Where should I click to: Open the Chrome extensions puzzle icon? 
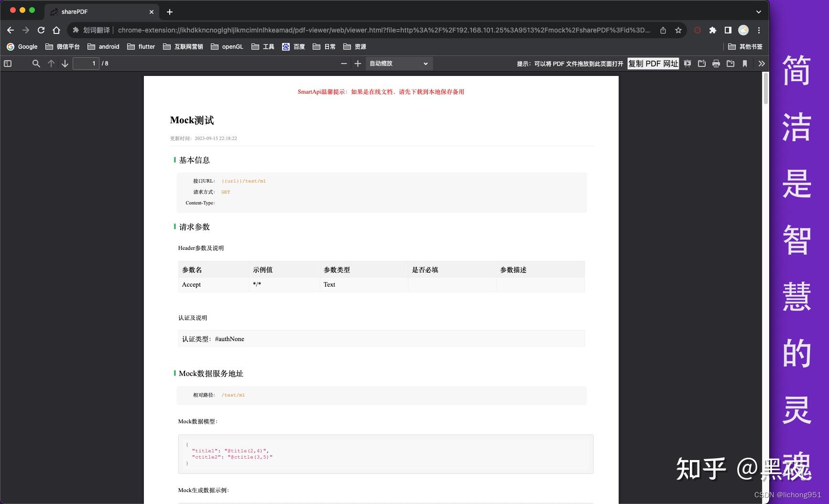point(713,30)
